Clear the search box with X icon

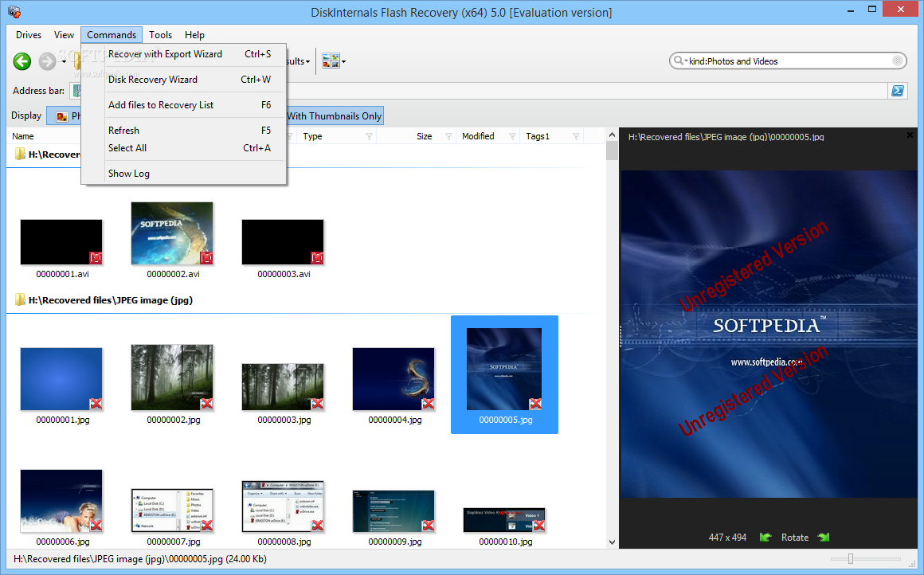point(898,61)
